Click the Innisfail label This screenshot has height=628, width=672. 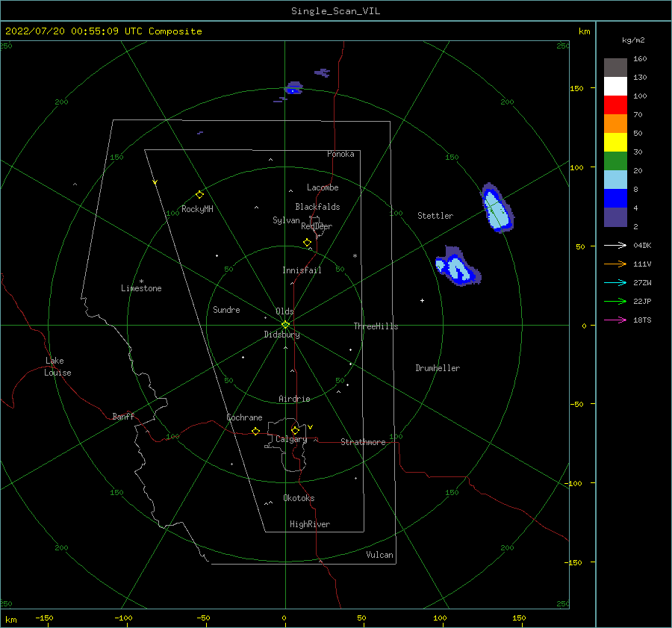302,270
